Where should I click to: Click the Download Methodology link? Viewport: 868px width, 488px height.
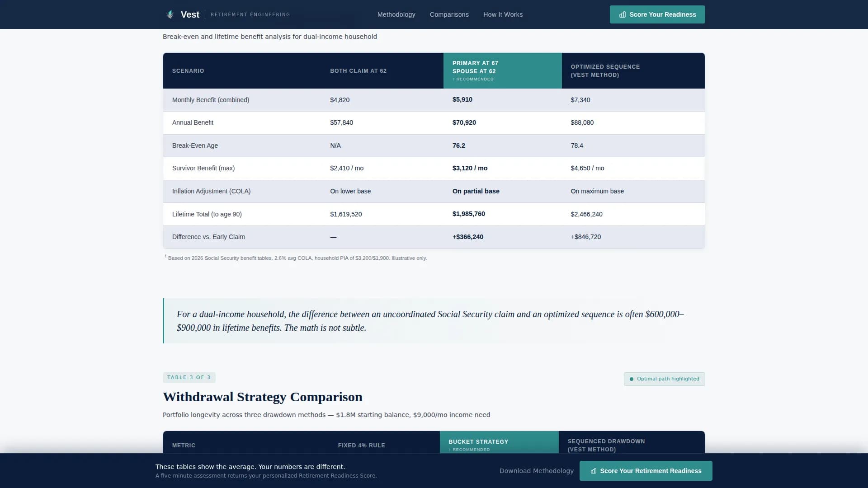pyautogui.click(x=536, y=471)
